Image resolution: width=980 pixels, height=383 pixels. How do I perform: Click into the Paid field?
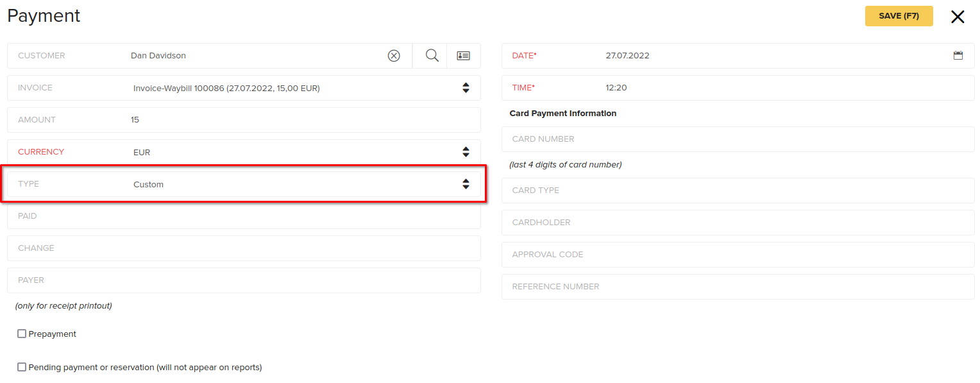[x=244, y=216]
